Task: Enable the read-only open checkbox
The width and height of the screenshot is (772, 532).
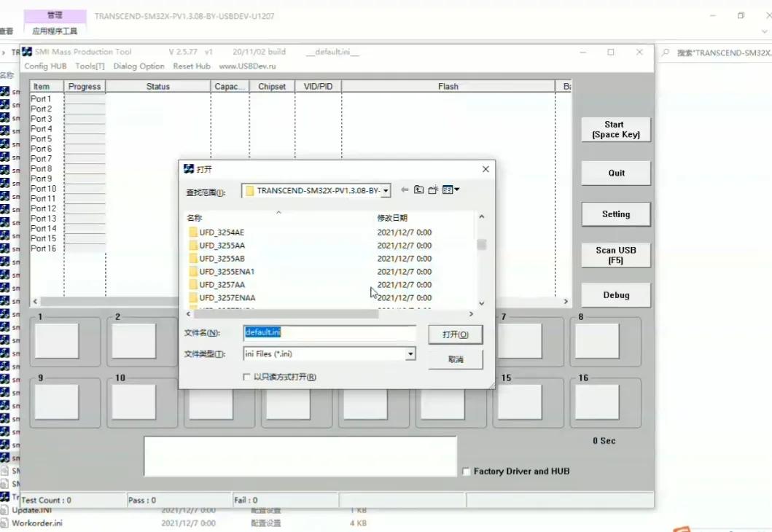Action: [x=247, y=378]
